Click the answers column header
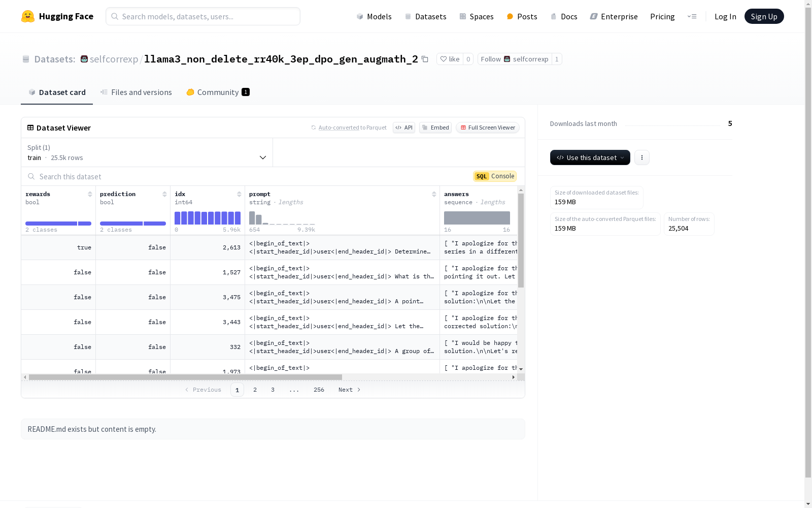This screenshot has width=812, height=508. pos(479,210)
